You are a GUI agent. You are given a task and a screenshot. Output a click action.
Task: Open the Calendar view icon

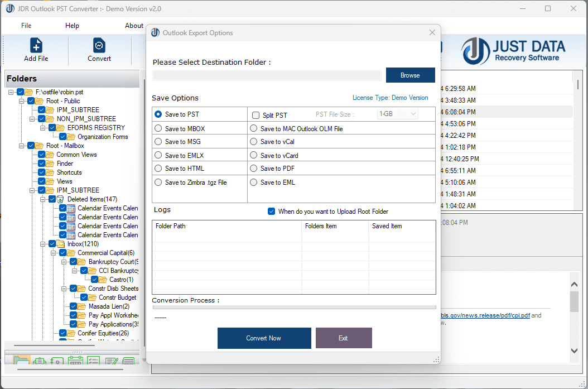(76, 362)
